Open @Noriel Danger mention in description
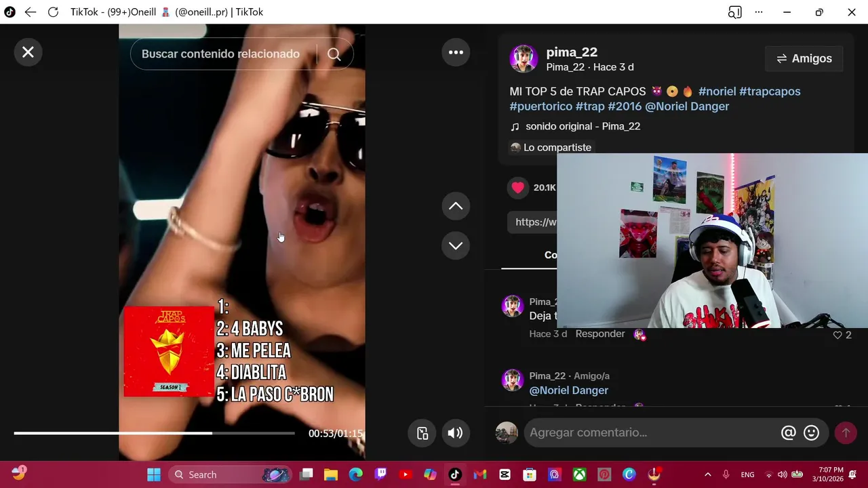Screen dimensions: 868x488 [x=687, y=106]
